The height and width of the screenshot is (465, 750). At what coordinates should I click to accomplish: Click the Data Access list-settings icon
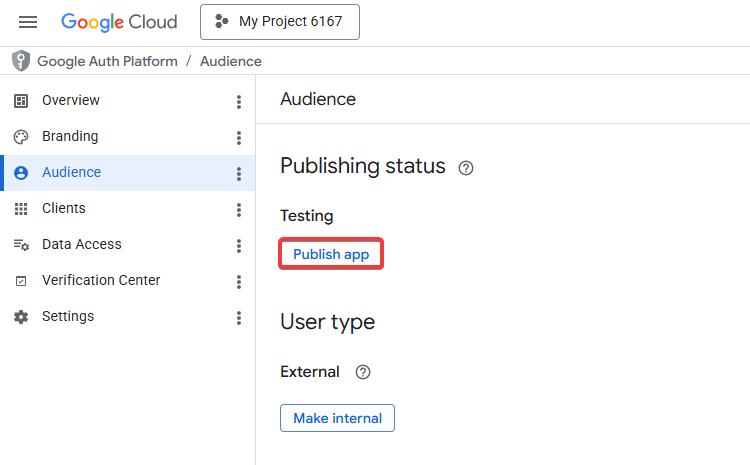pos(21,245)
